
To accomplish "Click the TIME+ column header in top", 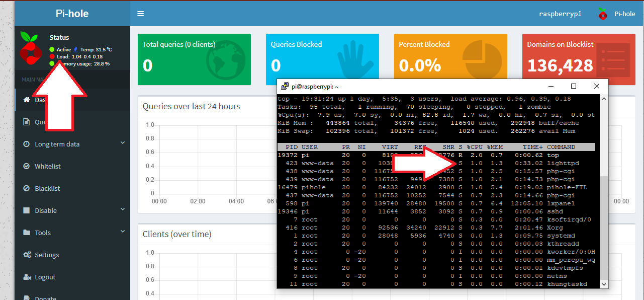I will [533, 147].
